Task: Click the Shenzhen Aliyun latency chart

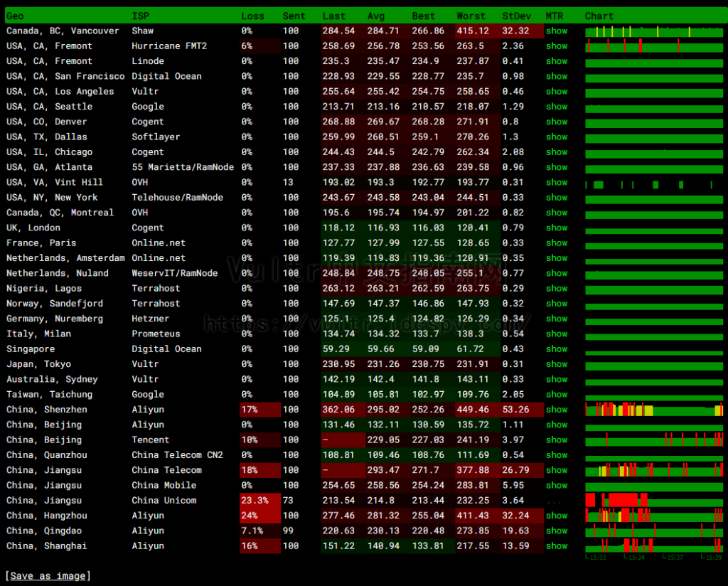Action: coord(654,410)
